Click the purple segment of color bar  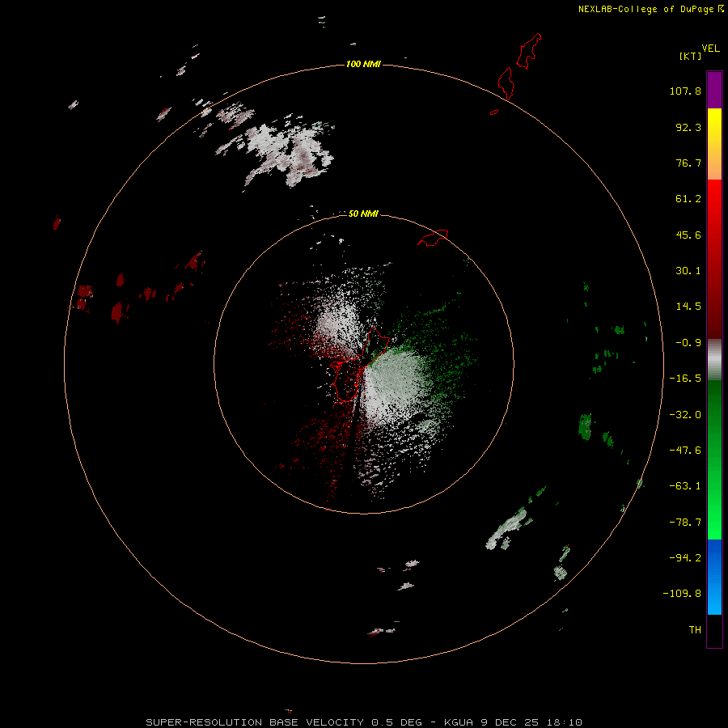coord(714,90)
